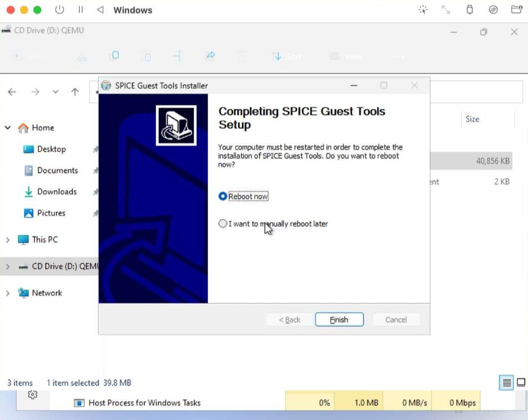528x420 pixels.
Task: Open the shared folder icon
Action: pos(516,10)
